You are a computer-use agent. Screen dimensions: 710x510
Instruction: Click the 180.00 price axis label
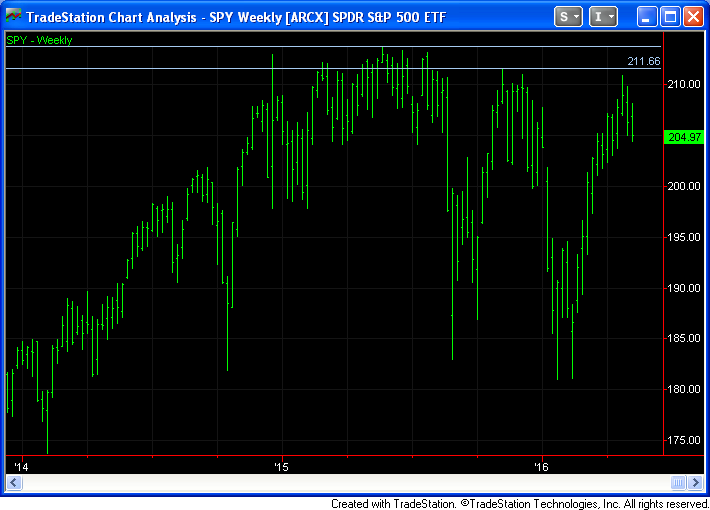click(x=684, y=389)
